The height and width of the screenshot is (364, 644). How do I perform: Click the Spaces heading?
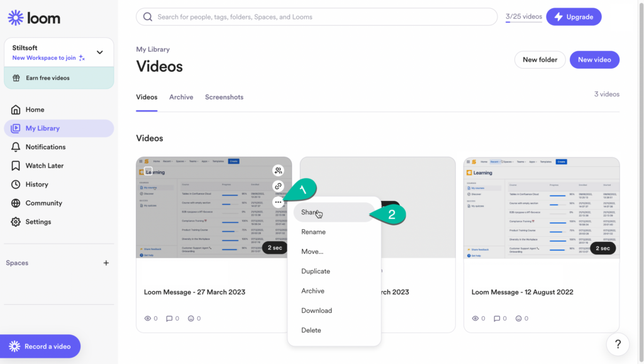tap(17, 263)
